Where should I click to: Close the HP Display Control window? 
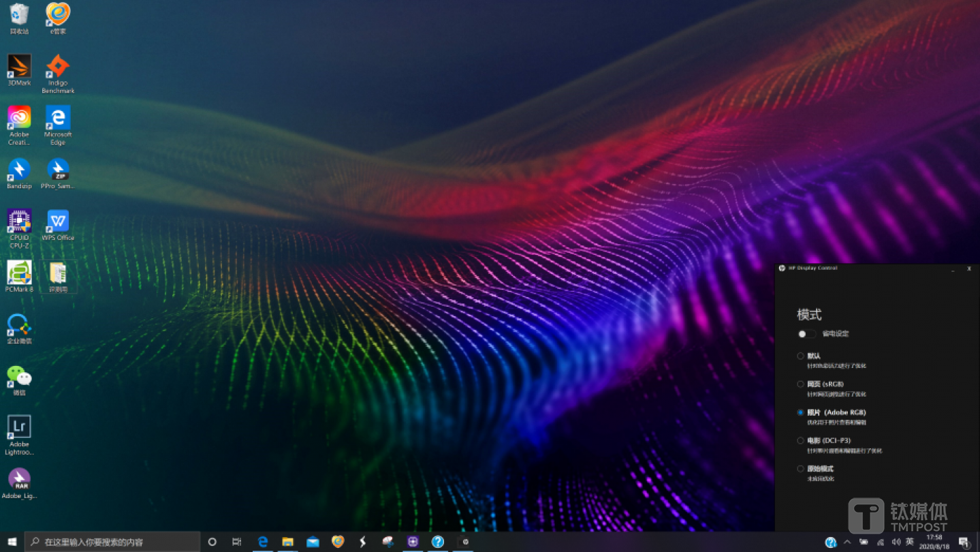tap(969, 269)
